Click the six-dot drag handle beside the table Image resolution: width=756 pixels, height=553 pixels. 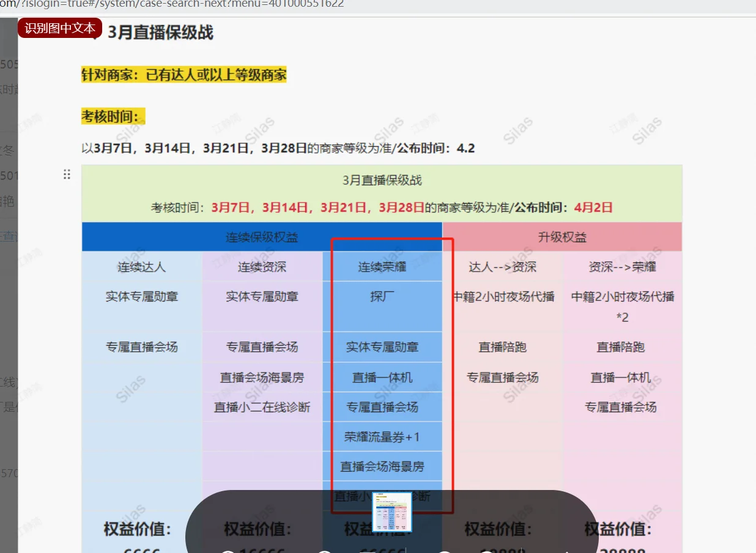click(67, 175)
